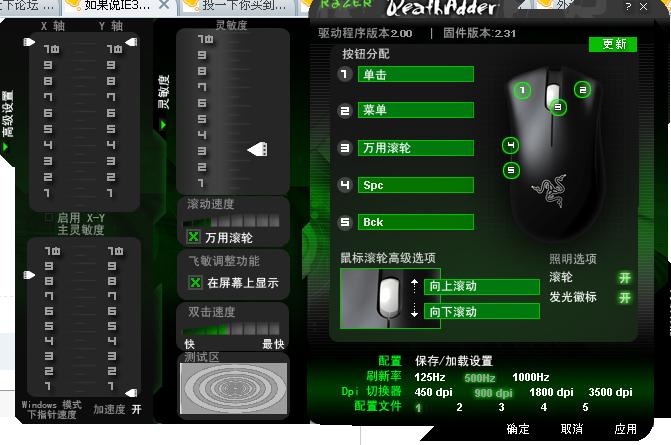Select 3500 dpi setting
Viewport: 671px width, 445px height.
(610, 392)
